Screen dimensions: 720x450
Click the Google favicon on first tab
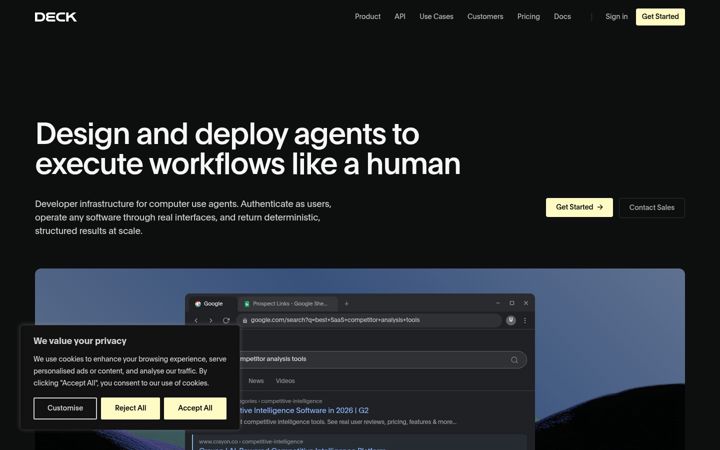198,304
